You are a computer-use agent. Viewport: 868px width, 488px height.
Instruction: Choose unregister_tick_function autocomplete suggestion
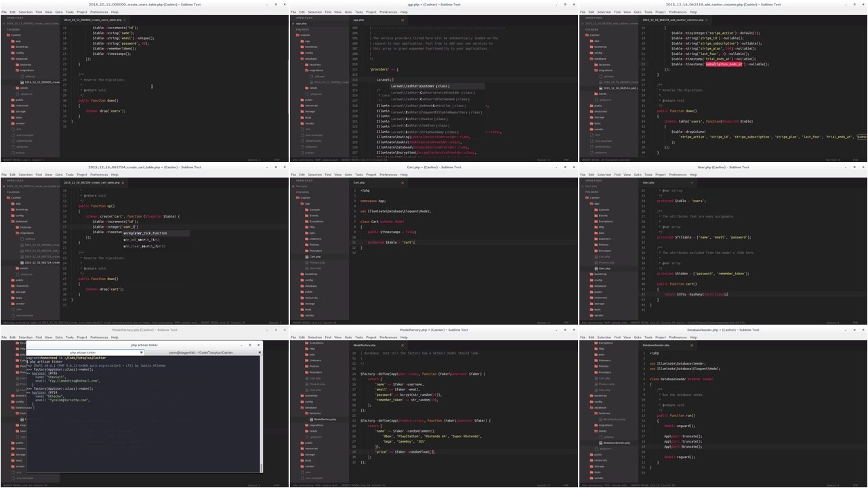(x=156, y=233)
